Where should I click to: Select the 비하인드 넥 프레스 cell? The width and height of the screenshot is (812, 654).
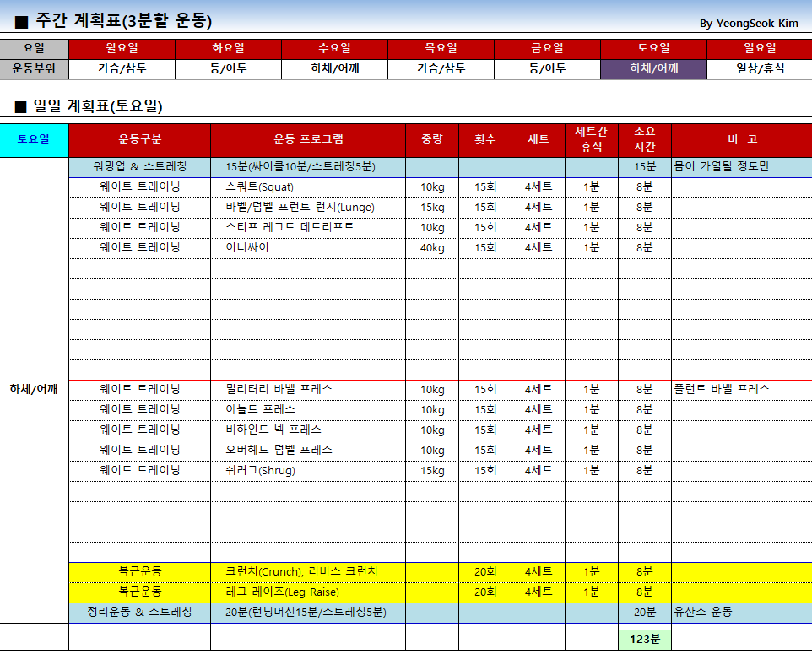pyautogui.click(x=308, y=430)
